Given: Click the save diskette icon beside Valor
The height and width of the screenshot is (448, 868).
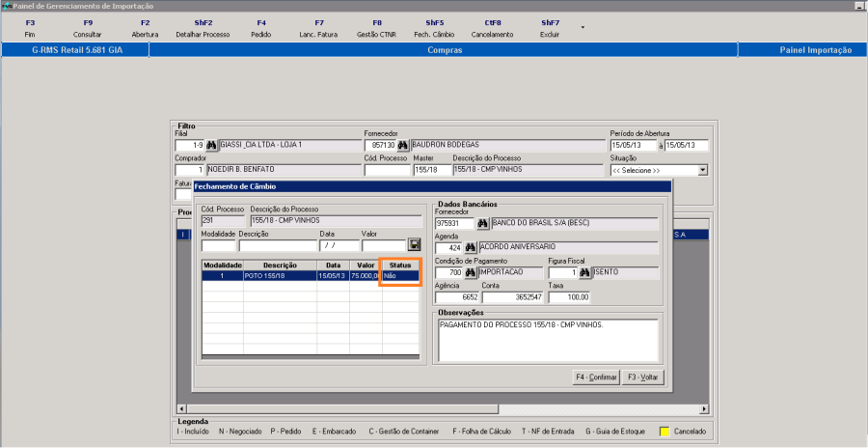Looking at the screenshot, I should pos(414,245).
